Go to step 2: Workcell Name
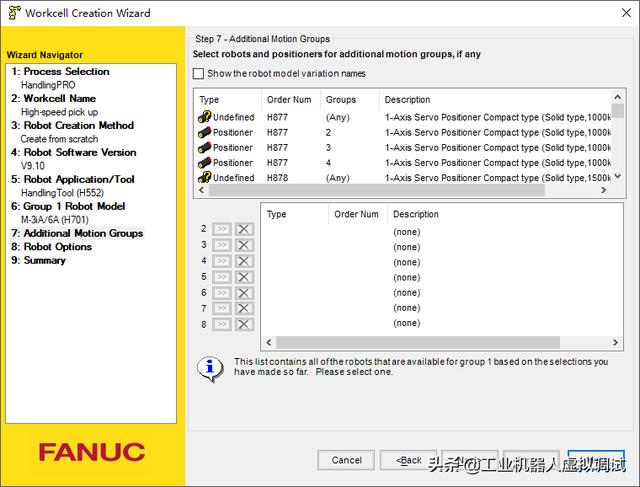Image resolution: width=640 pixels, height=487 pixels. [53, 98]
